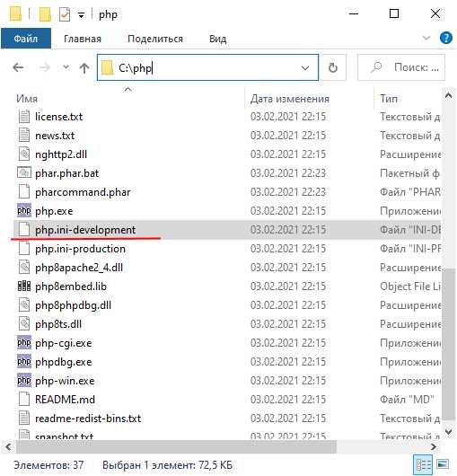Expand the ribbon with the chevron

tap(426, 38)
